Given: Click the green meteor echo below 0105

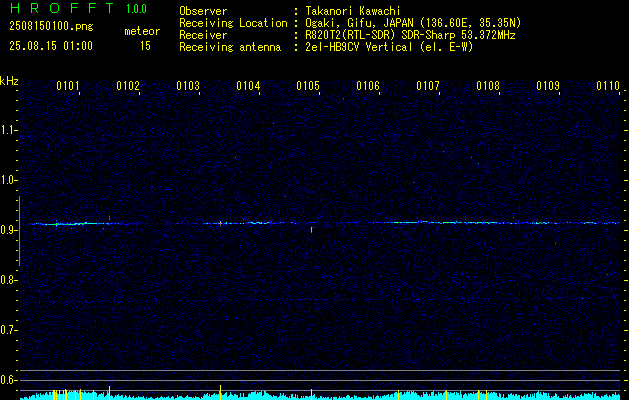Looking at the screenshot, I should [x=312, y=229].
